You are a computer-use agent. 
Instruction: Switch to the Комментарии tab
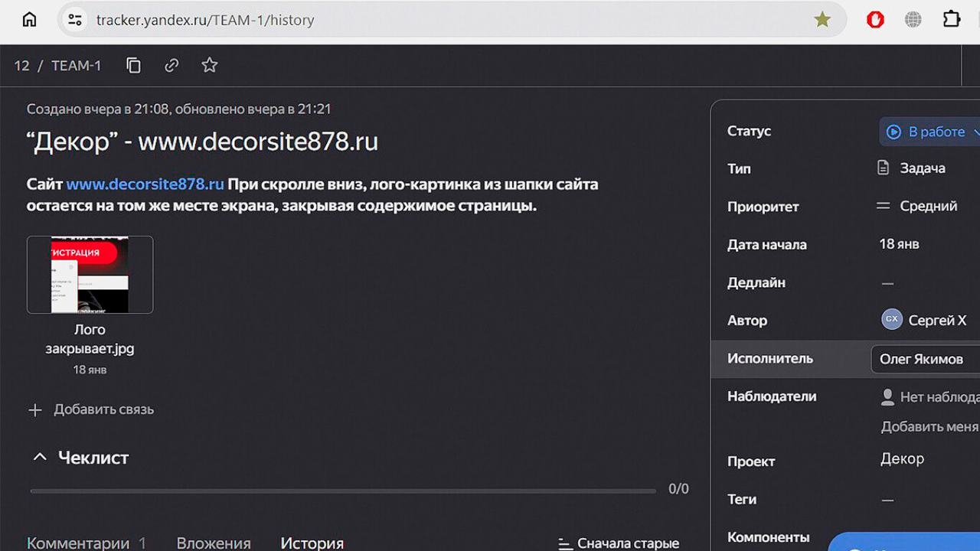click(x=87, y=543)
